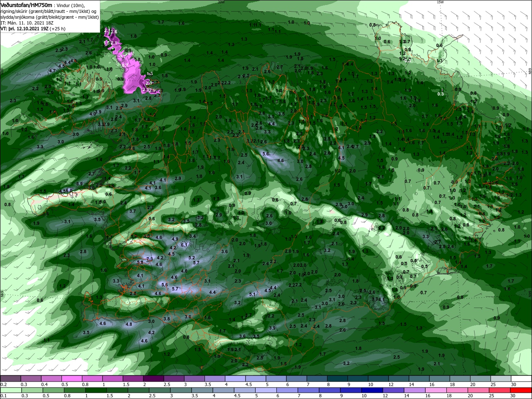532x399 pixels.
Task: Click the greyish-purple 0.2–0.3 swatch in the top legend row
Action: 11,379
